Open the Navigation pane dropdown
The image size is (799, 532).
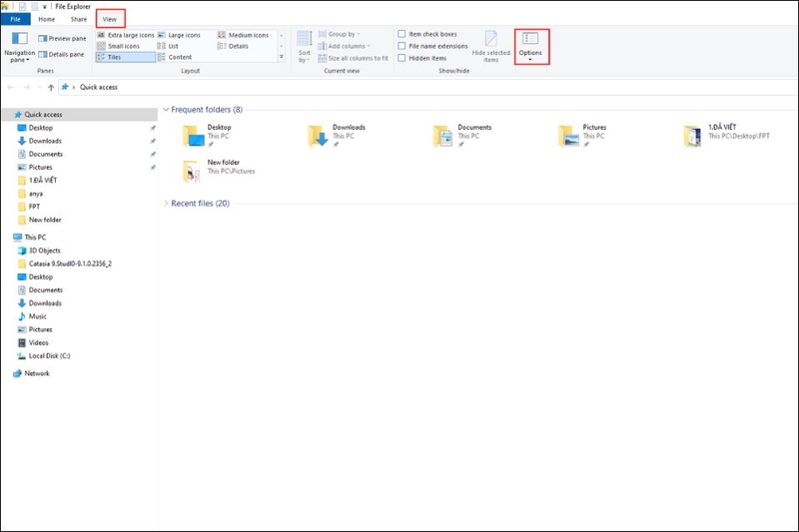click(x=19, y=47)
